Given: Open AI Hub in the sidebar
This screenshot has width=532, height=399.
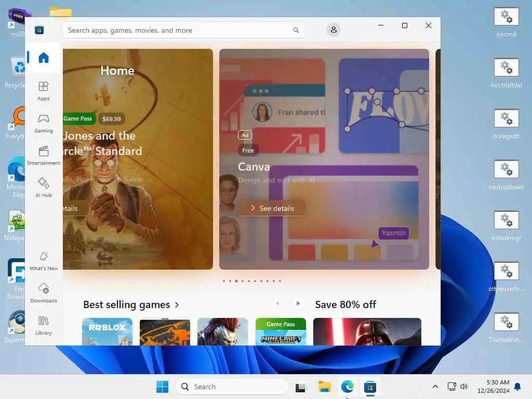Looking at the screenshot, I should (x=44, y=188).
